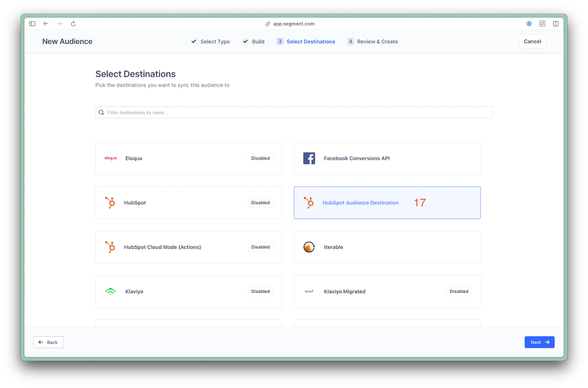Click the Next button
The width and height of the screenshot is (588, 388).
point(539,342)
